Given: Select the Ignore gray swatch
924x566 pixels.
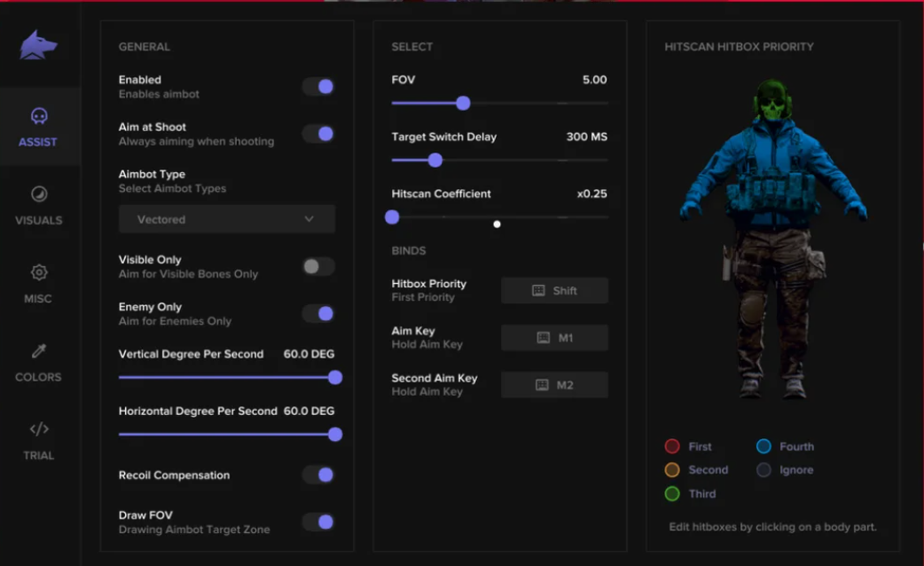Looking at the screenshot, I should (x=763, y=470).
